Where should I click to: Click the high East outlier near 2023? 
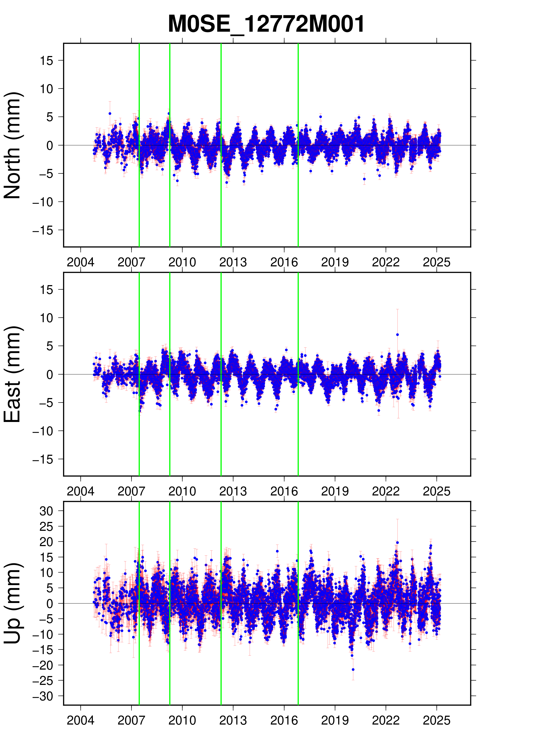pos(397,334)
